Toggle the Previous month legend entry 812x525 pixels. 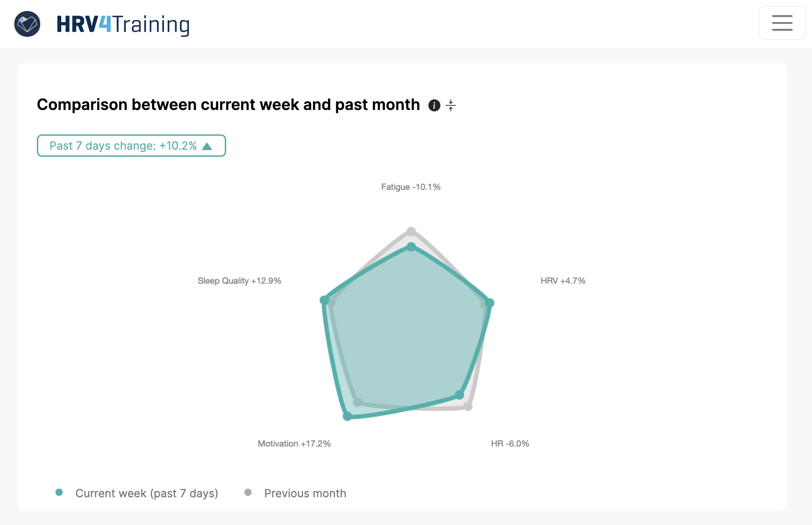[306, 493]
